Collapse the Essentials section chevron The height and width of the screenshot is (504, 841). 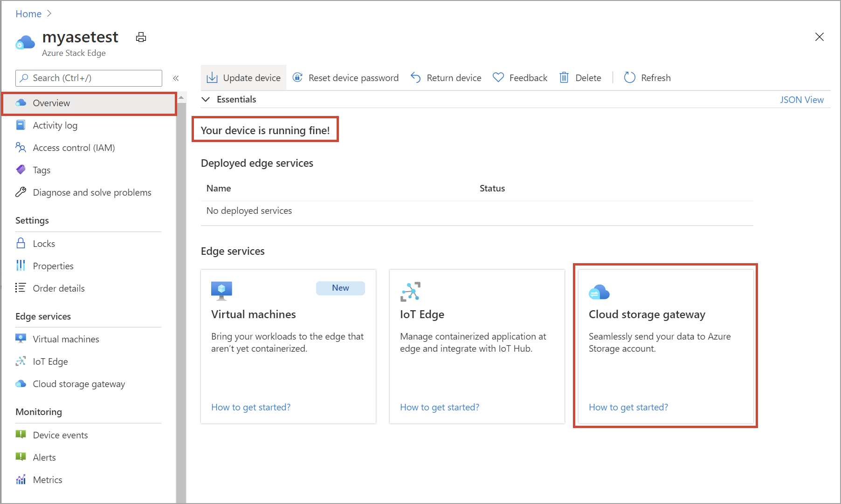[206, 99]
